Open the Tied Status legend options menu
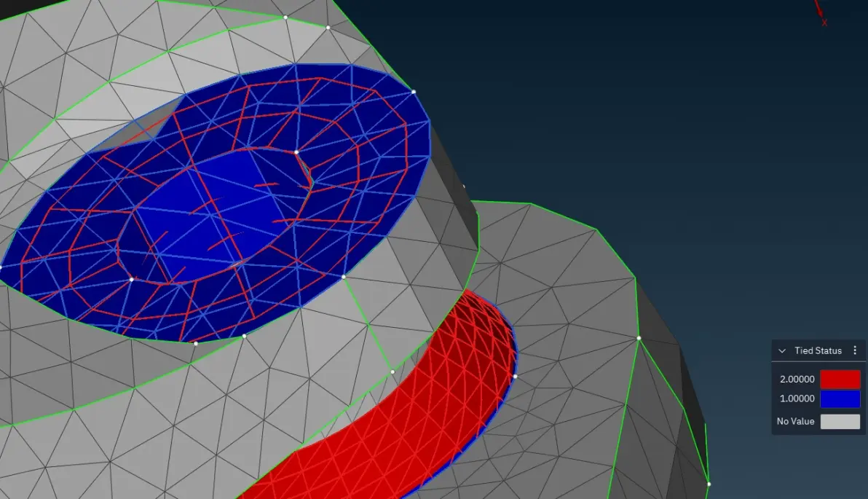This screenshot has width=868, height=499. [x=855, y=350]
